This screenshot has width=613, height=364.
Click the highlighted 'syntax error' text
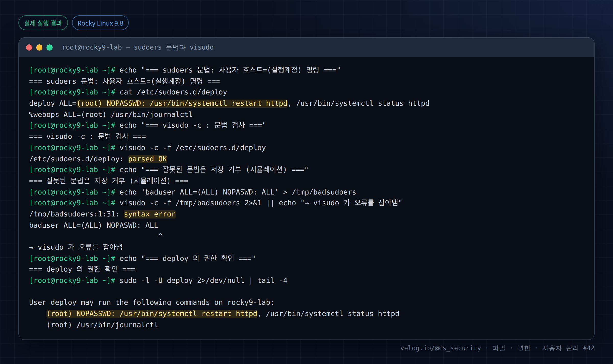[x=150, y=214]
